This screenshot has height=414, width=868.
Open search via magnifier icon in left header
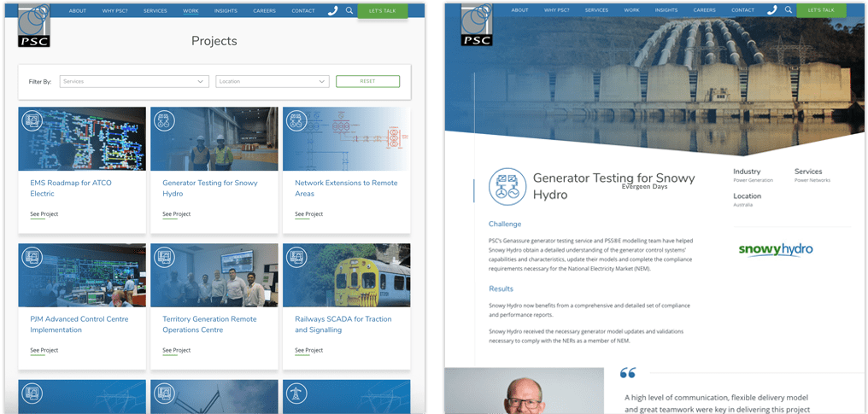point(349,10)
